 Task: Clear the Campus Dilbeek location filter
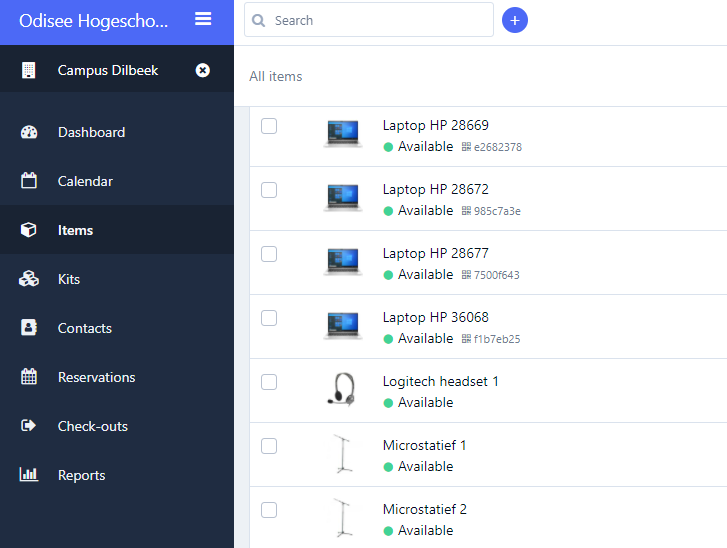203,70
